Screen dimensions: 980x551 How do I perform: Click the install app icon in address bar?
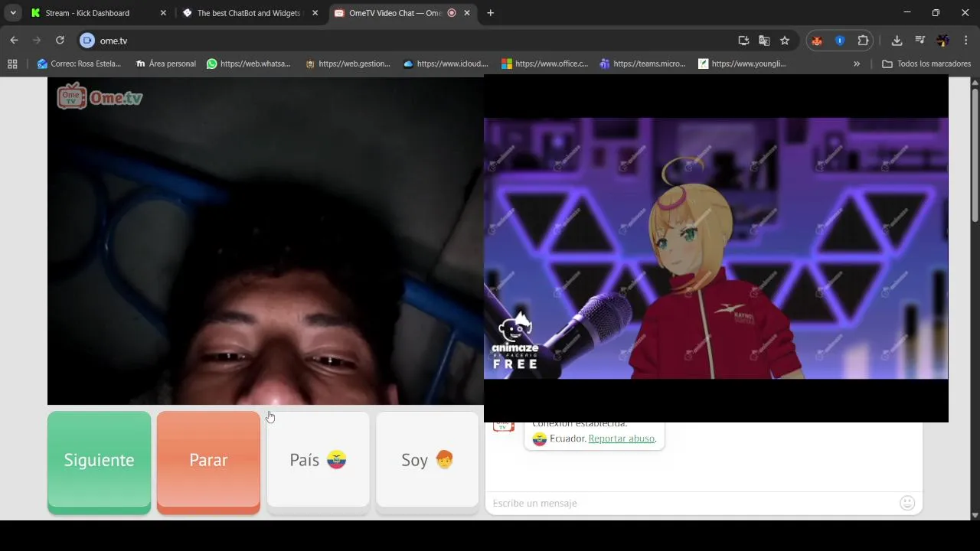[x=743, y=41]
